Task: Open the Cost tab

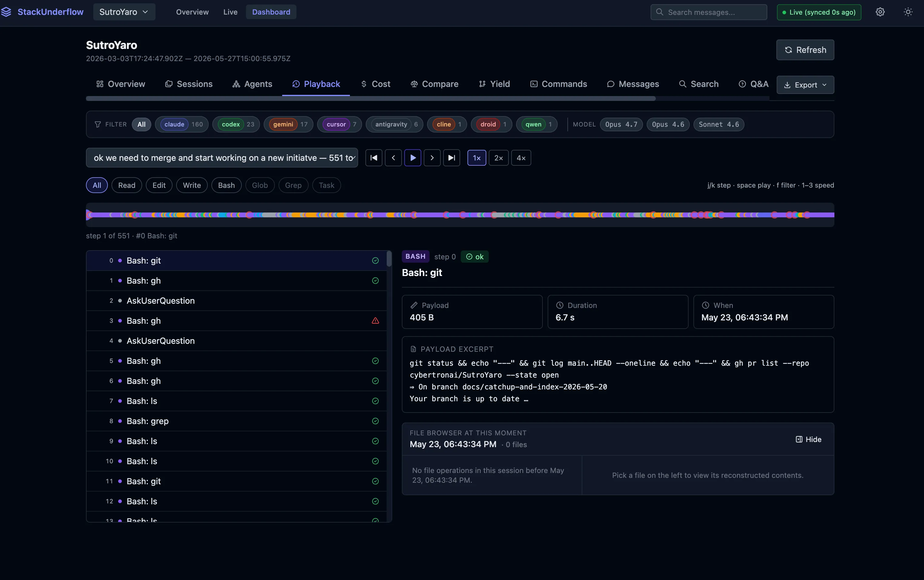Action: pyautogui.click(x=375, y=84)
